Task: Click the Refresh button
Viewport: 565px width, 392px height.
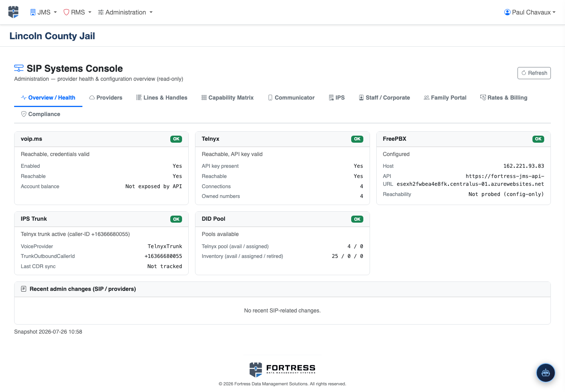Action: (x=534, y=73)
